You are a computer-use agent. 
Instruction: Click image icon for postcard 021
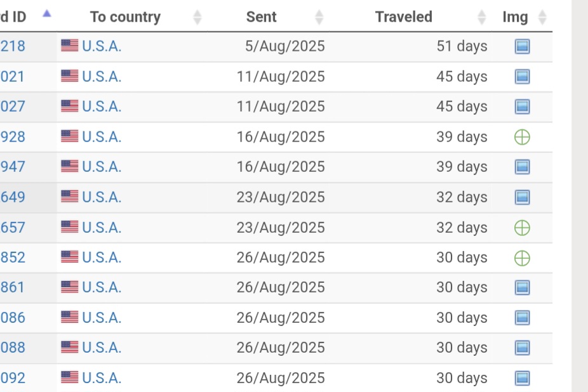coord(522,77)
